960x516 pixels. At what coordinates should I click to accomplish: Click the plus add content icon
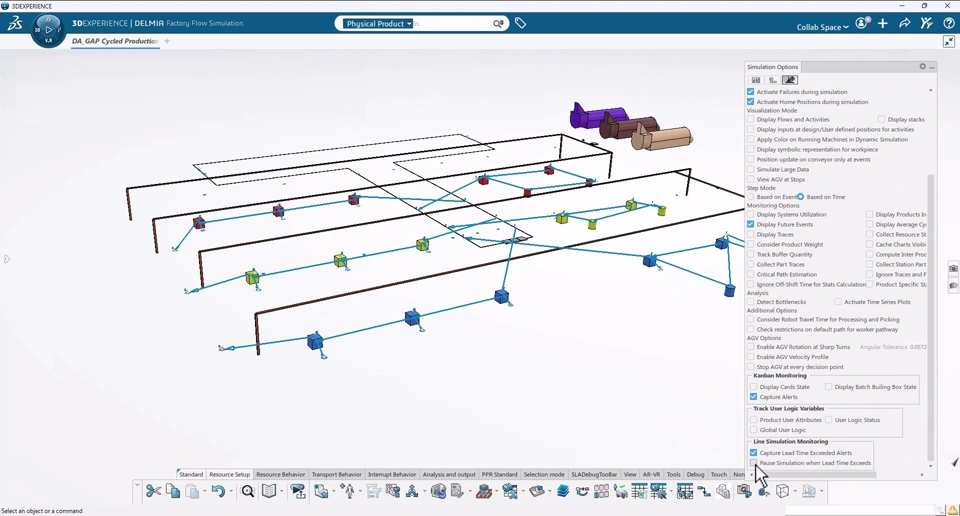pos(883,23)
